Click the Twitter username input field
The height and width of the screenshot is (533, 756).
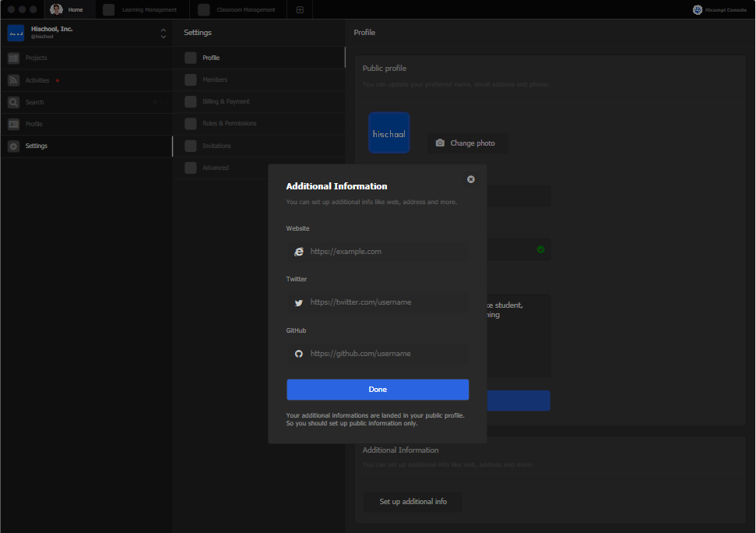(x=387, y=302)
